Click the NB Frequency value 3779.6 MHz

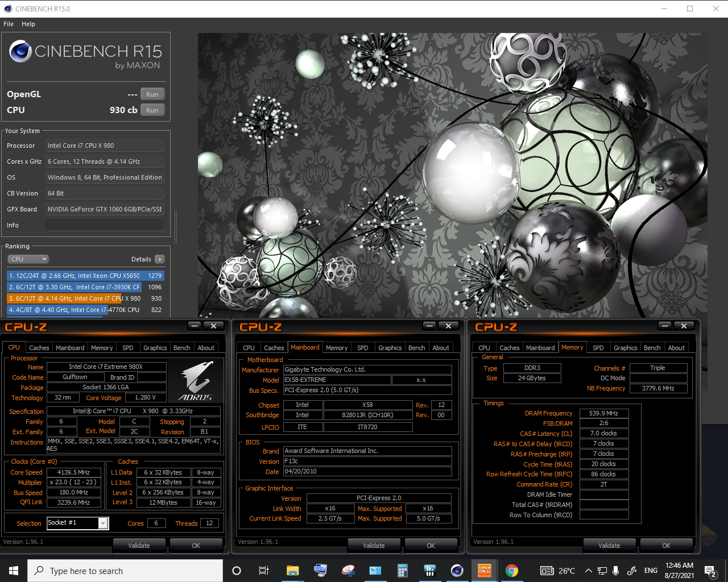658,388
